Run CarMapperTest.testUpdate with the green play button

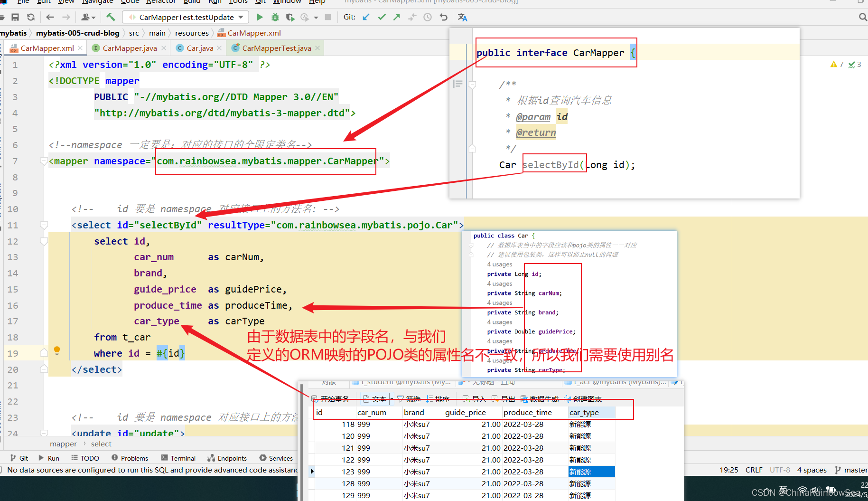tap(260, 17)
